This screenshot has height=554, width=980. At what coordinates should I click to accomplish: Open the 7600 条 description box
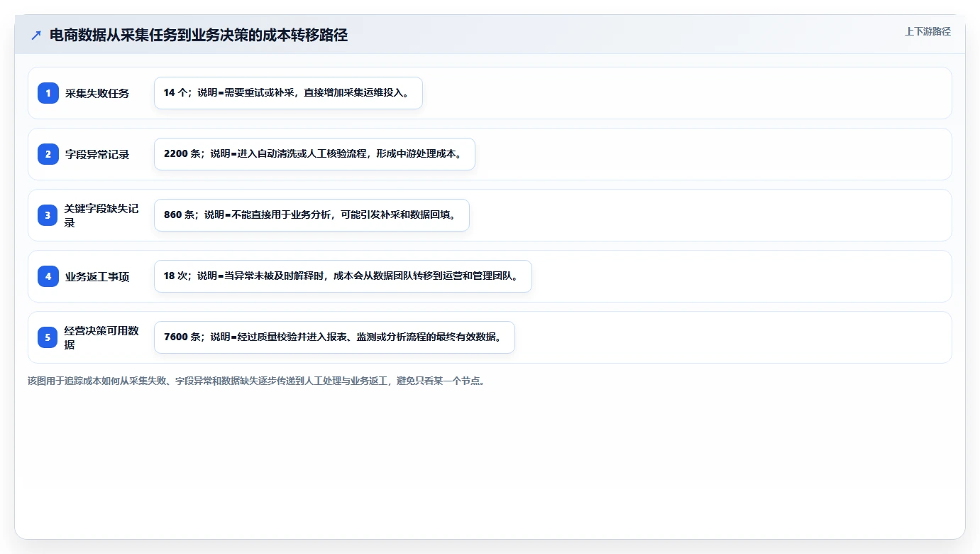click(x=334, y=337)
